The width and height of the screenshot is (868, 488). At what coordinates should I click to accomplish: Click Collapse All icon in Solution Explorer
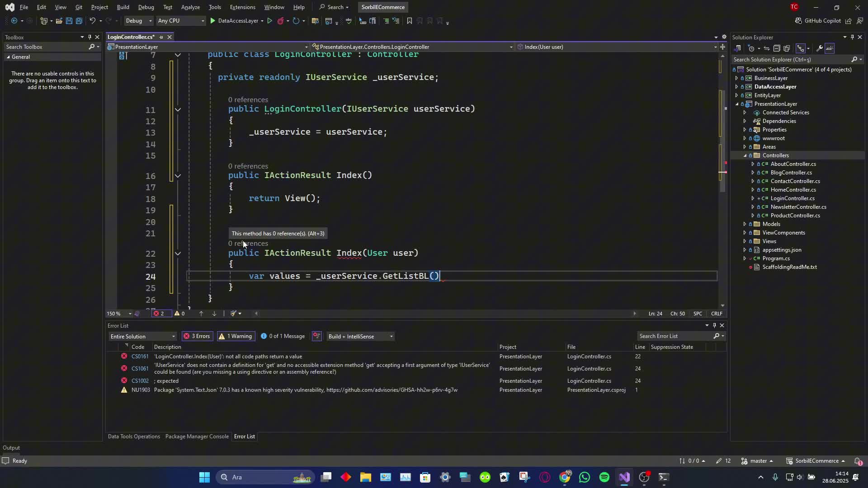tap(777, 48)
